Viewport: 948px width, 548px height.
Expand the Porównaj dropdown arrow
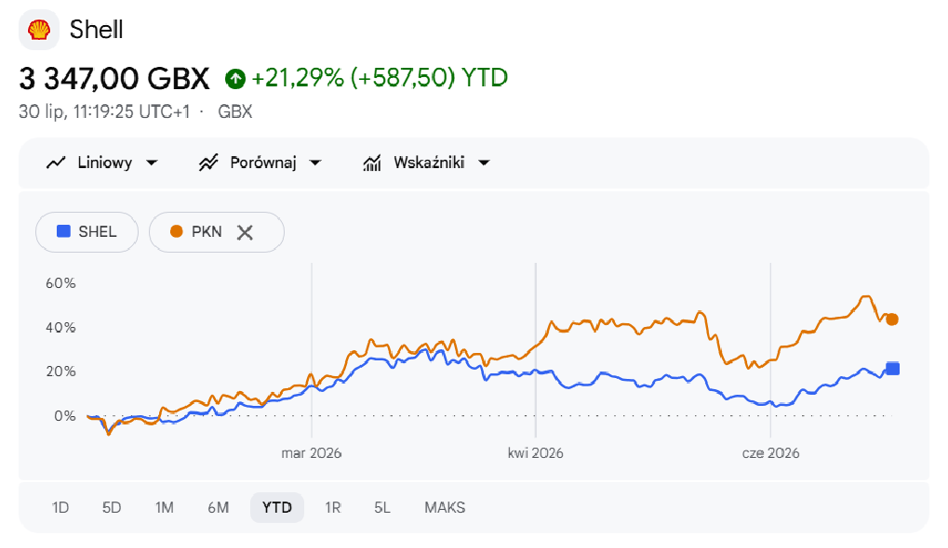point(315,163)
